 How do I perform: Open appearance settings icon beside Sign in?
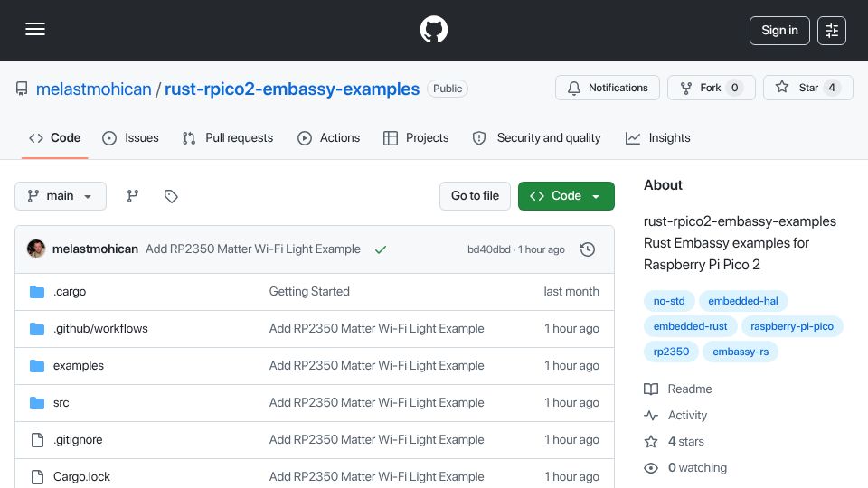(832, 31)
